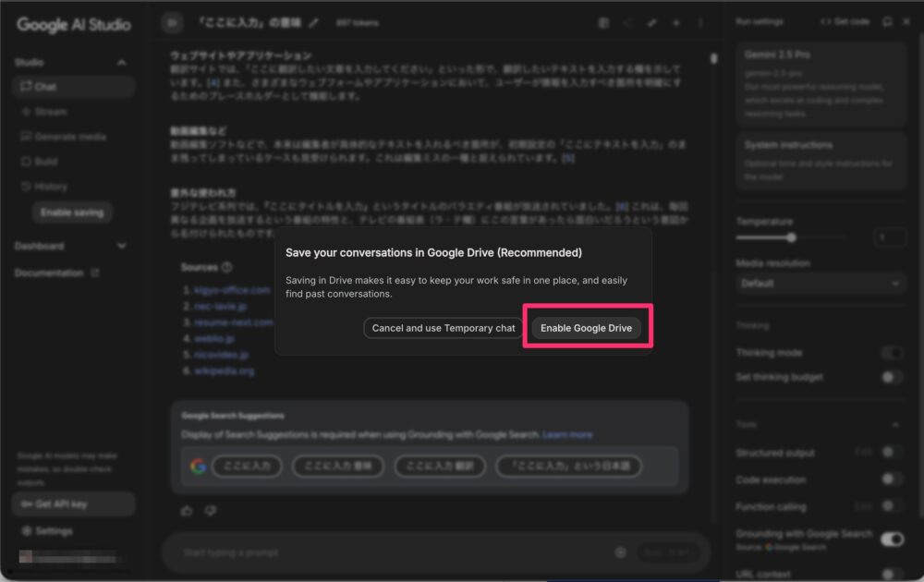Click the Temperature slider handle

point(792,237)
